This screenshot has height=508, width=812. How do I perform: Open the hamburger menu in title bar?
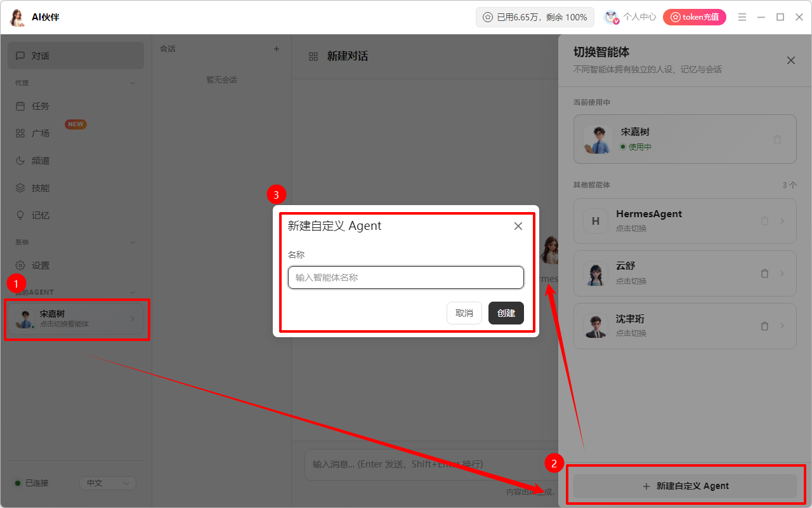click(x=742, y=17)
